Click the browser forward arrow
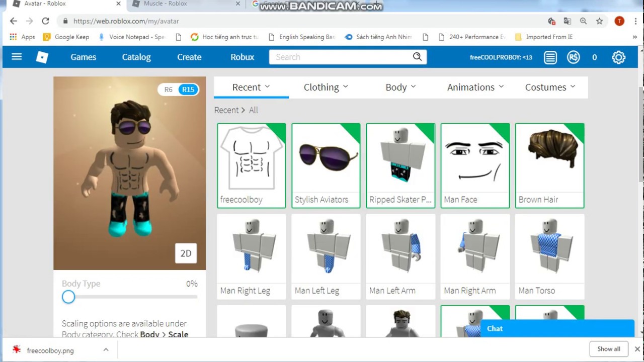The width and height of the screenshot is (644, 362). 29,21
